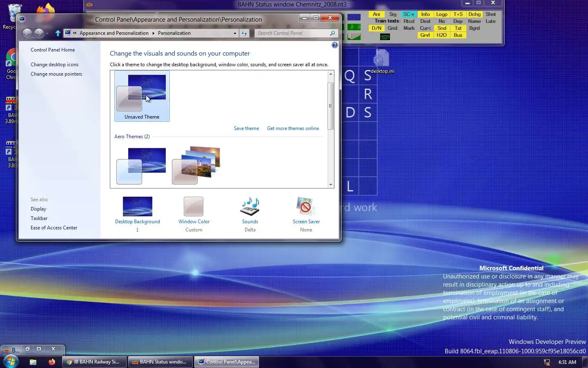The width and height of the screenshot is (588, 368).
Task: Click themes list scrollbar down arrow
Action: (331, 185)
